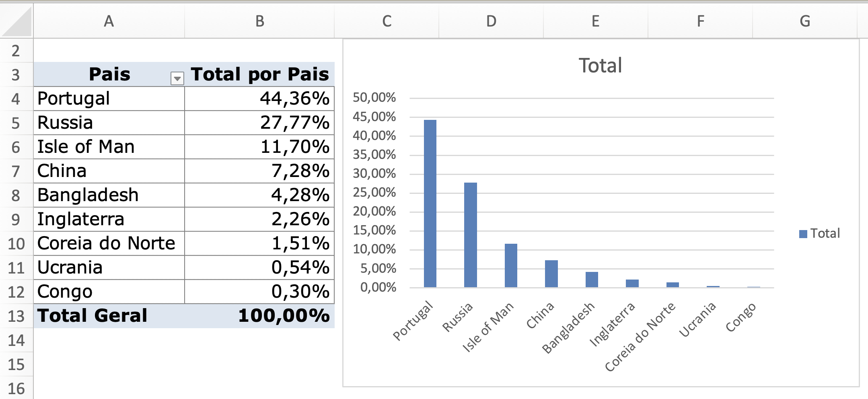The width and height of the screenshot is (868, 399).
Task: Click the Isle of Man chart bar
Action: tap(511, 265)
